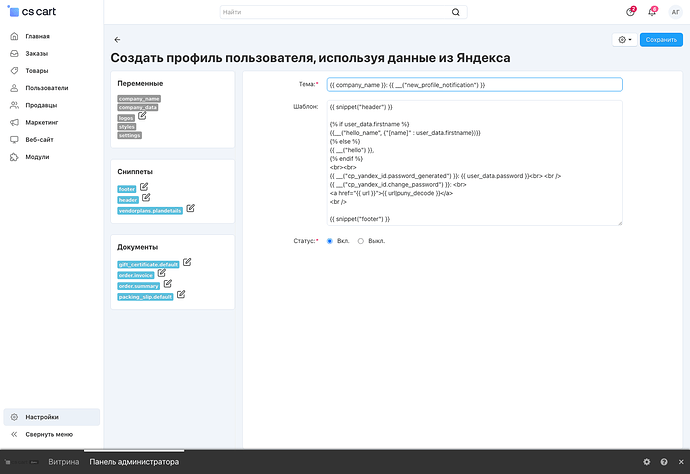This screenshot has height=474, width=690.
Task: Open Продавцы vendors icon in sidebar
Action: [x=14, y=105]
